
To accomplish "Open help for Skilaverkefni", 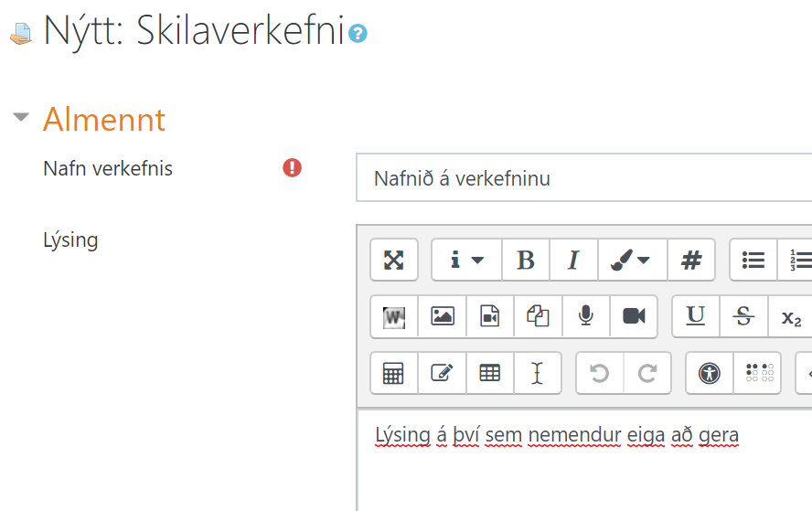I will click(x=358, y=34).
